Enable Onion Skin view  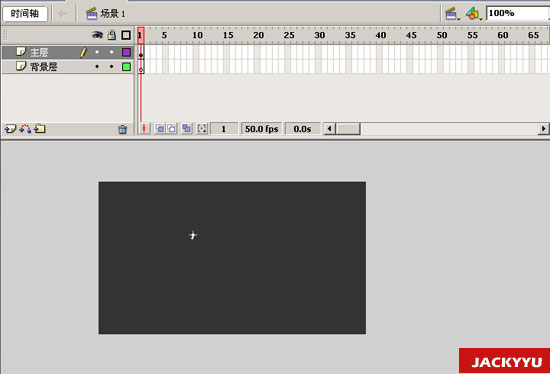click(160, 129)
